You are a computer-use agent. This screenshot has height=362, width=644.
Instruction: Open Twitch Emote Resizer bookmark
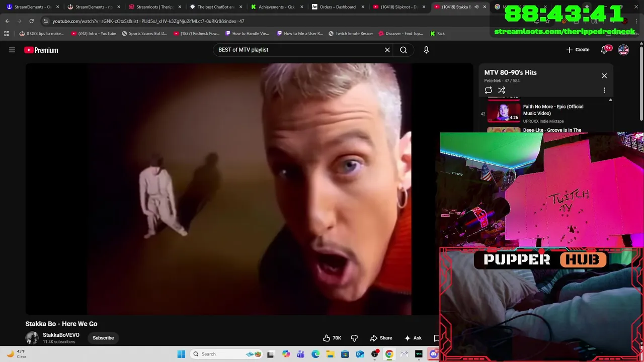(x=351, y=33)
